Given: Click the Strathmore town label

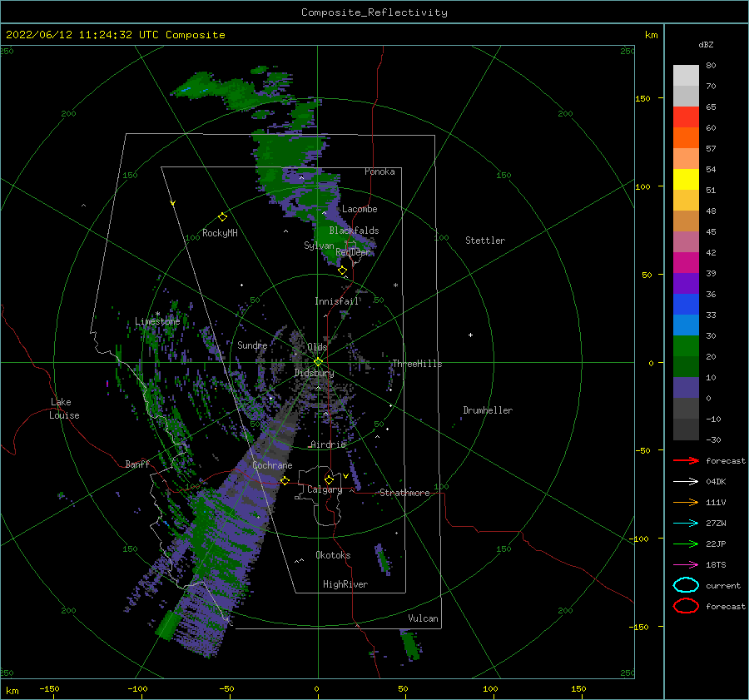Looking at the screenshot, I should click(404, 493).
